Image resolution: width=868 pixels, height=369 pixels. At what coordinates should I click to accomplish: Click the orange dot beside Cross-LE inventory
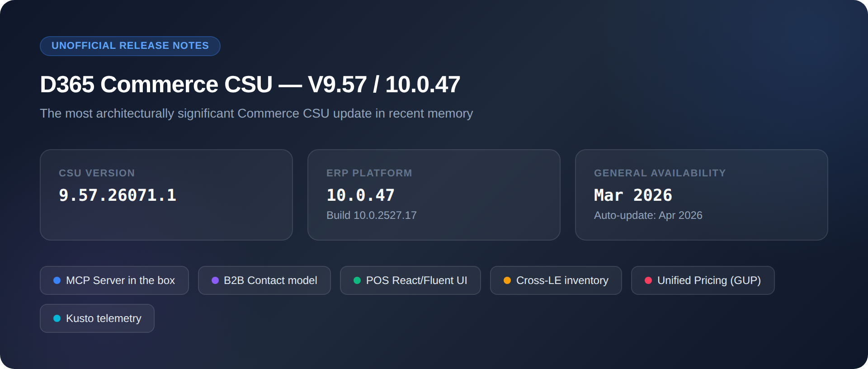click(x=507, y=280)
